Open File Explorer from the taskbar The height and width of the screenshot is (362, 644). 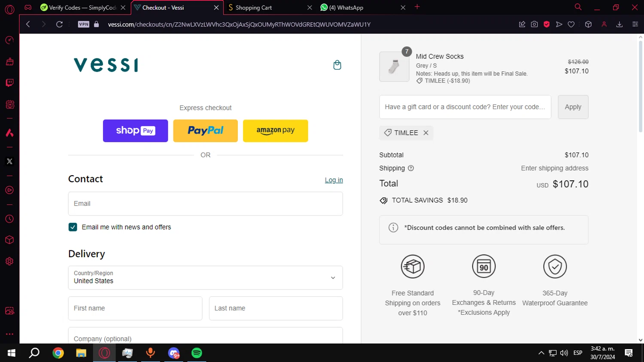click(81, 353)
